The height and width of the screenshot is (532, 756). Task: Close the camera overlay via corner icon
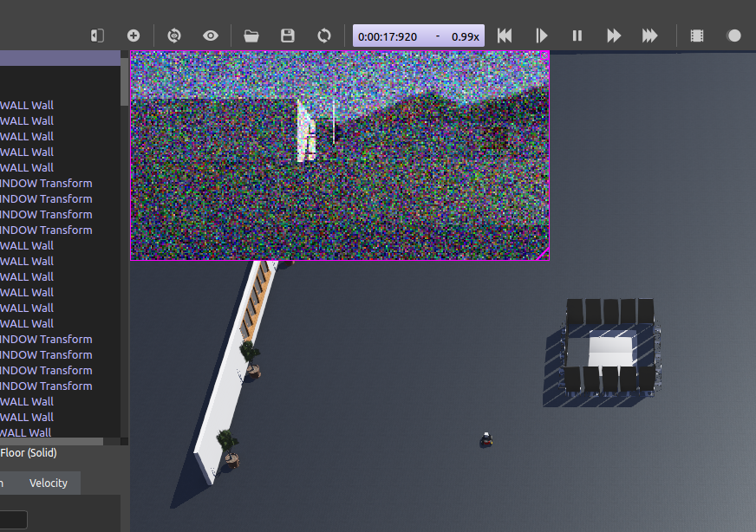coord(544,56)
